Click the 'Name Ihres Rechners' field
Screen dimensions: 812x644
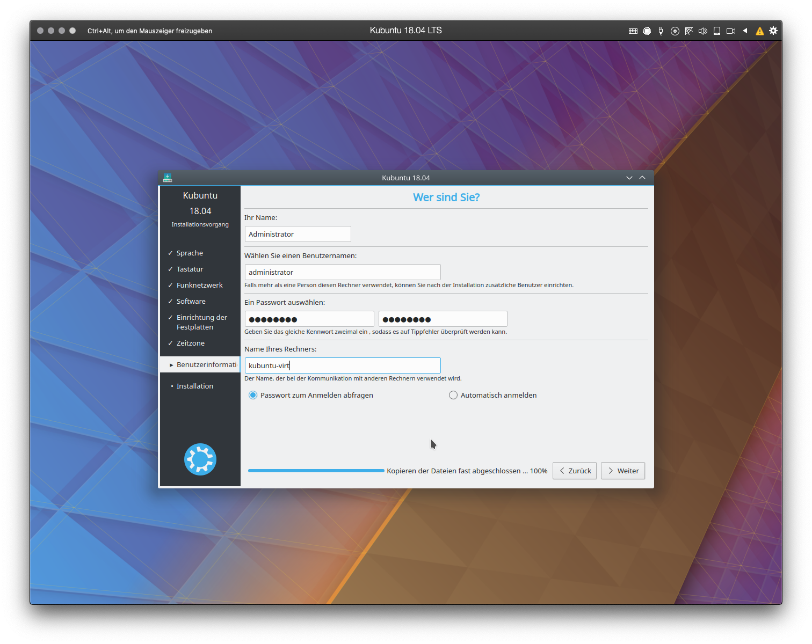[343, 365]
